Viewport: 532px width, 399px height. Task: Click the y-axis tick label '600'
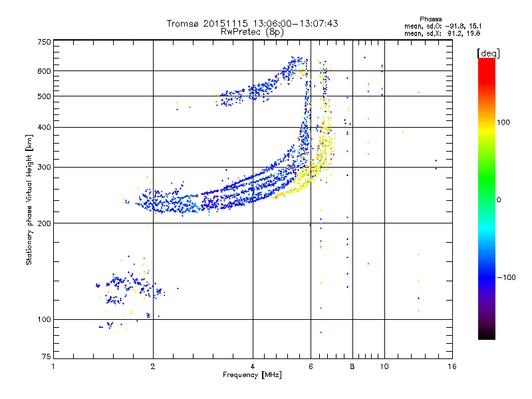[44, 71]
